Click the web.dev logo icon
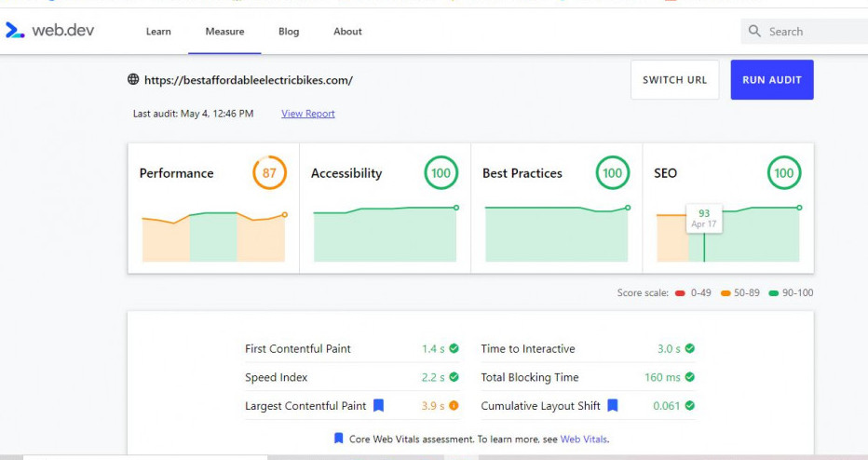 pyautogui.click(x=15, y=31)
